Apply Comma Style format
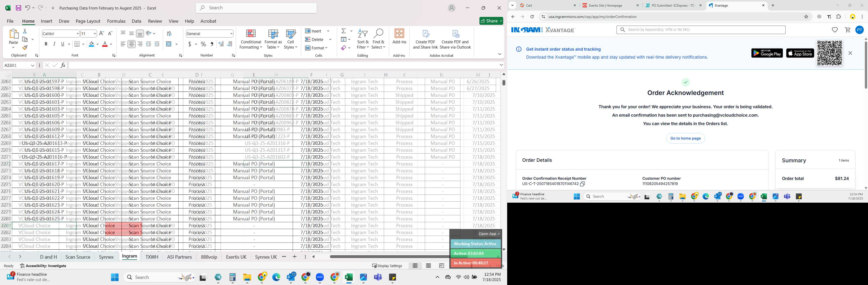 pyautogui.click(x=212, y=44)
